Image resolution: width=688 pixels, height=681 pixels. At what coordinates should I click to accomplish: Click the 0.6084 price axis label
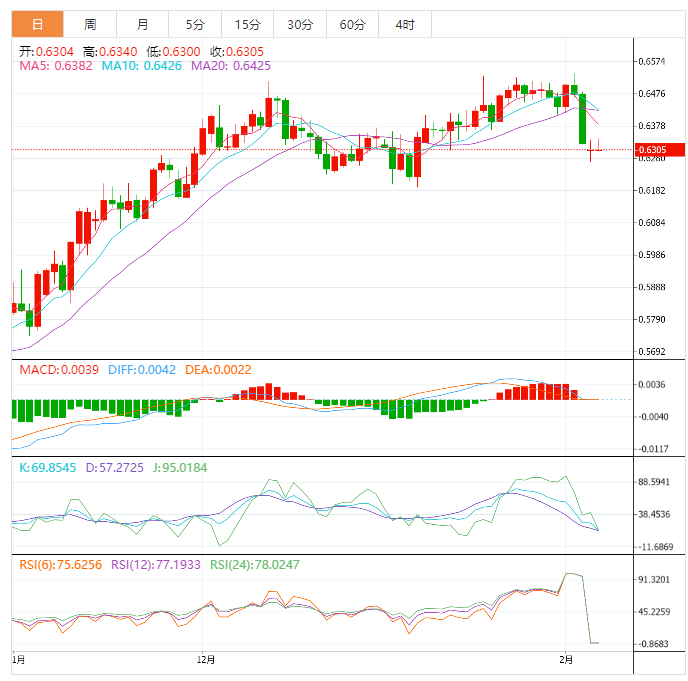pos(652,223)
